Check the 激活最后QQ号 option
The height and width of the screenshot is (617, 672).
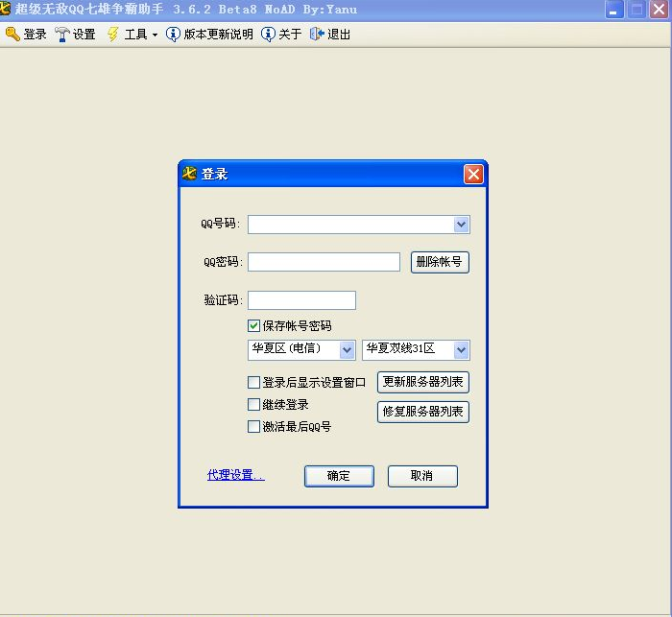point(253,426)
